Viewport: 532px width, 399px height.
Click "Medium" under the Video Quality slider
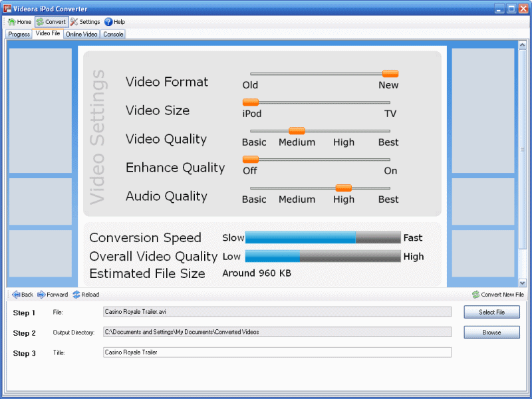(297, 142)
